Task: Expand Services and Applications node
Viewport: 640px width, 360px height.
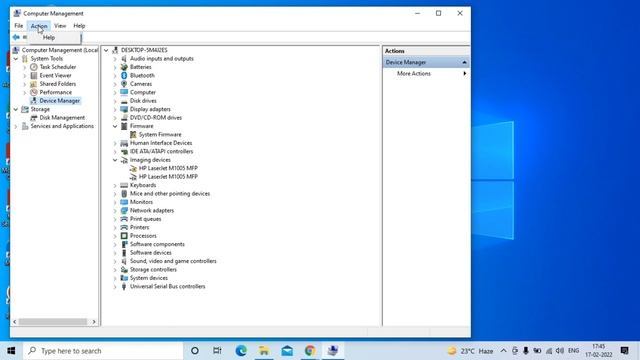Action: click(16, 126)
